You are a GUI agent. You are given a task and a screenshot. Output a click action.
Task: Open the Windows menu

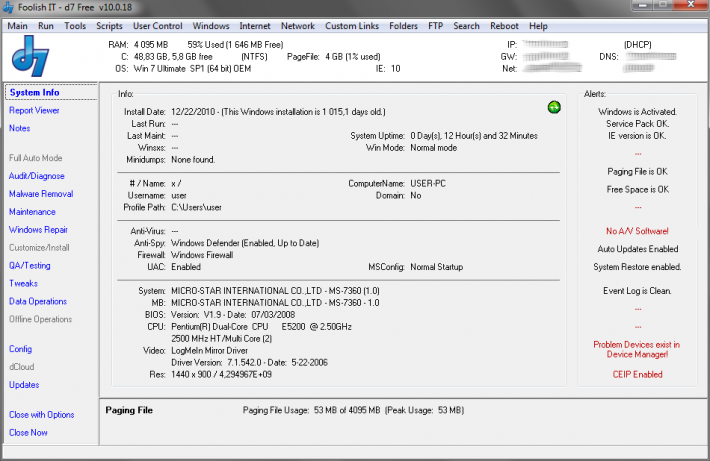tap(211, 26)
